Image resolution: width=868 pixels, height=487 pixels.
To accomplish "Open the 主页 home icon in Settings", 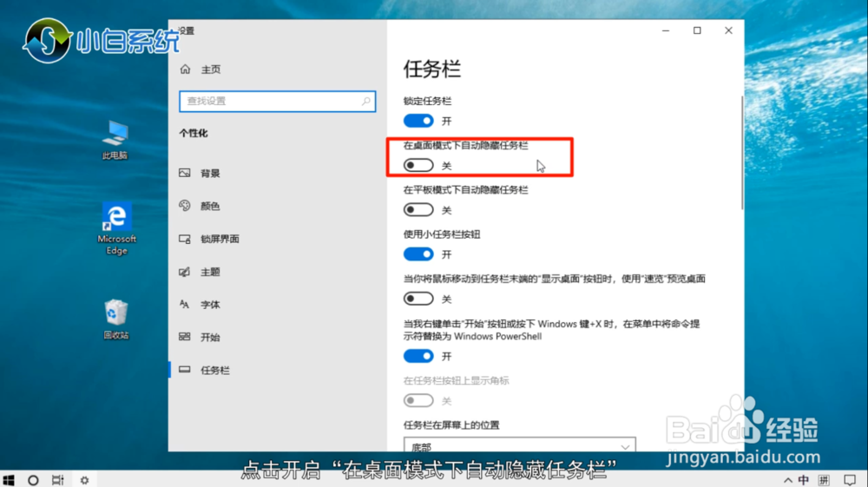I will (185, 69).
